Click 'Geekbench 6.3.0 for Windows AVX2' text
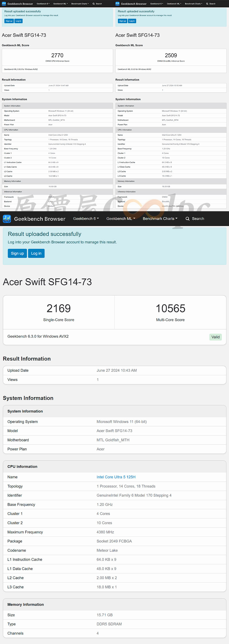229x644 pixels. click(x=38, y=336)
